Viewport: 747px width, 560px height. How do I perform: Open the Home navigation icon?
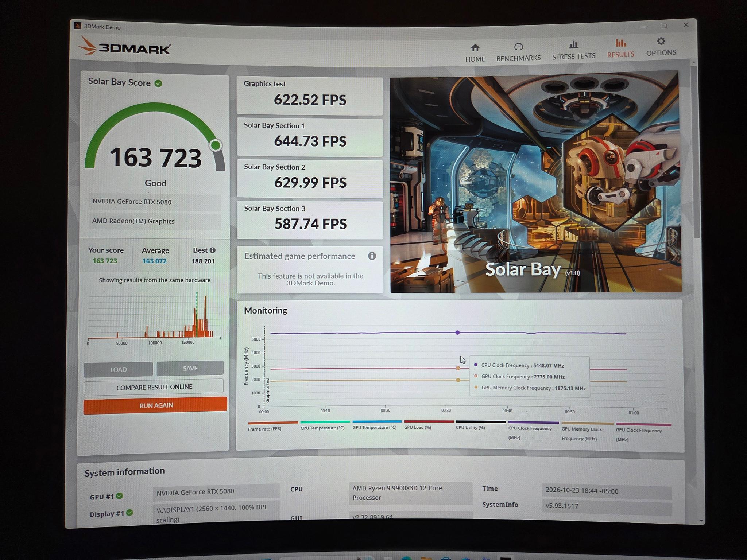point(475,47)
